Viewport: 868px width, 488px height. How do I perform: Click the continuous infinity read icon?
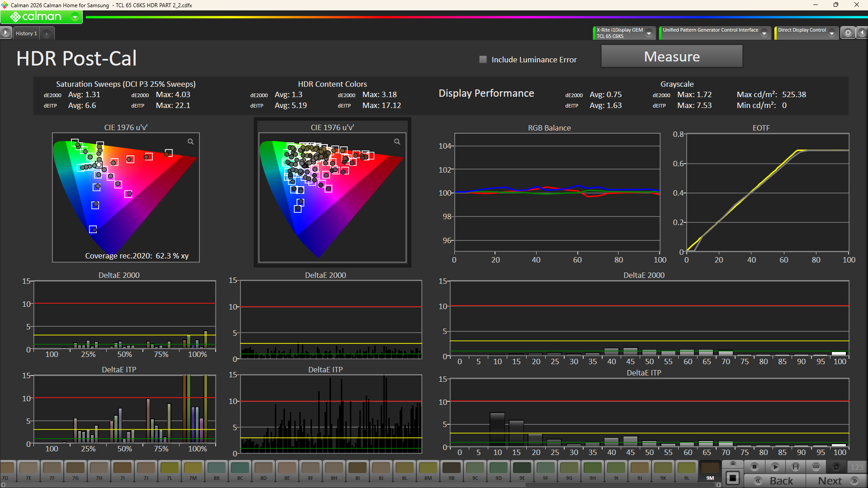tap(816, 467)
